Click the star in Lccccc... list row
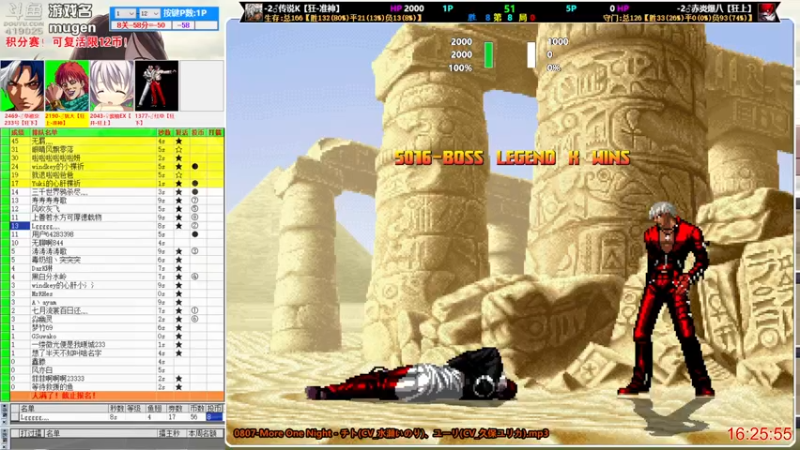 pos(179,226)
